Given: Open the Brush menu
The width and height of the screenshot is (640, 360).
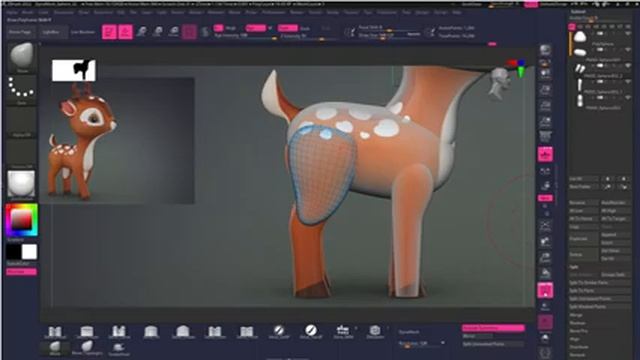Looking at the screenshot, I should (x=28, y=12).
